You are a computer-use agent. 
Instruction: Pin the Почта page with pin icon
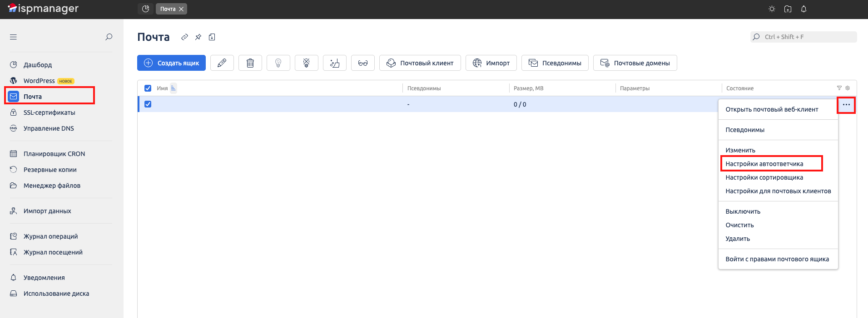tap(198, 37)
